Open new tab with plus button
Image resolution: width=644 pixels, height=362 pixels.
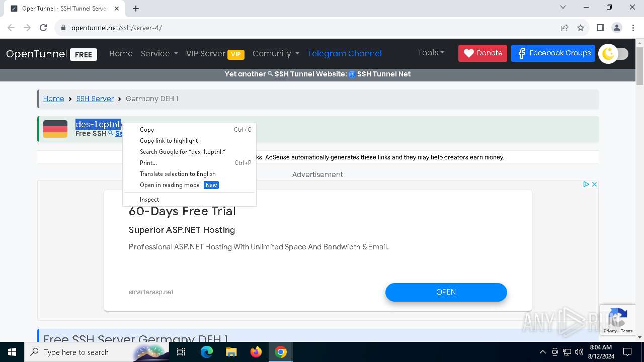tap(136, 8)
